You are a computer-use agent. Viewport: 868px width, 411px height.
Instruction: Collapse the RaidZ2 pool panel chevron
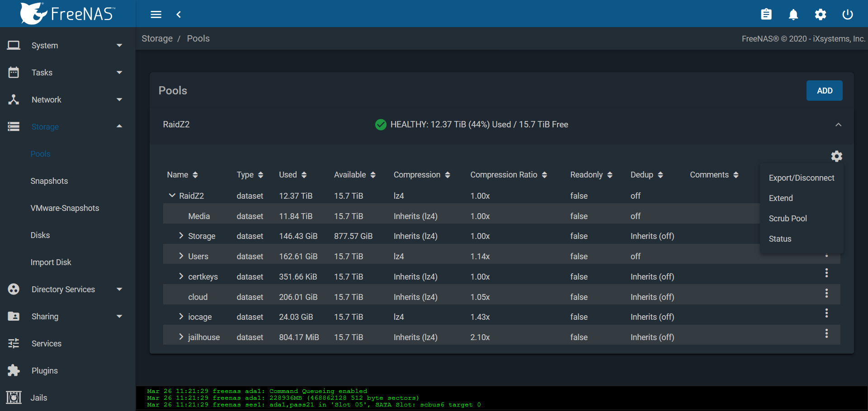(838, 125)
